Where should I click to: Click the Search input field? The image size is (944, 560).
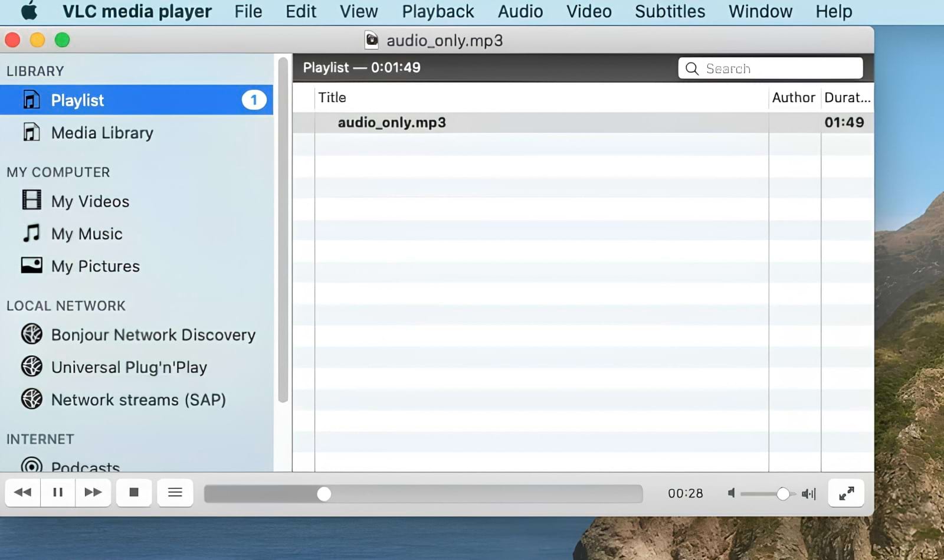pos(770,68)
